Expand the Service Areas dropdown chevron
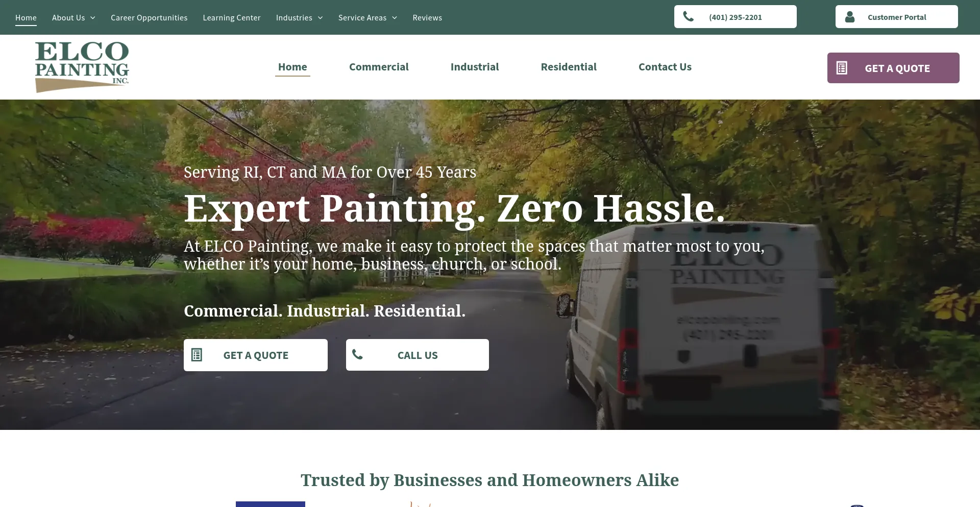980x507 pixels. click(395, 18)
